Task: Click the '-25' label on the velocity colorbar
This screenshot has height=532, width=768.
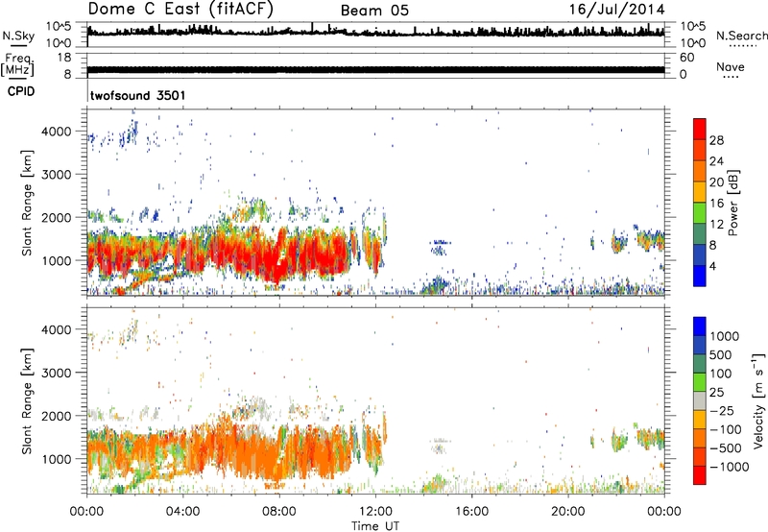Action: pos(723,411)
